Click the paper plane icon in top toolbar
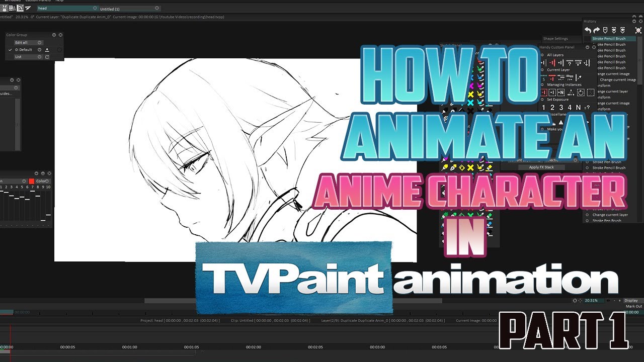This screenshot has height=362, width=644. [x=28, y=8]
